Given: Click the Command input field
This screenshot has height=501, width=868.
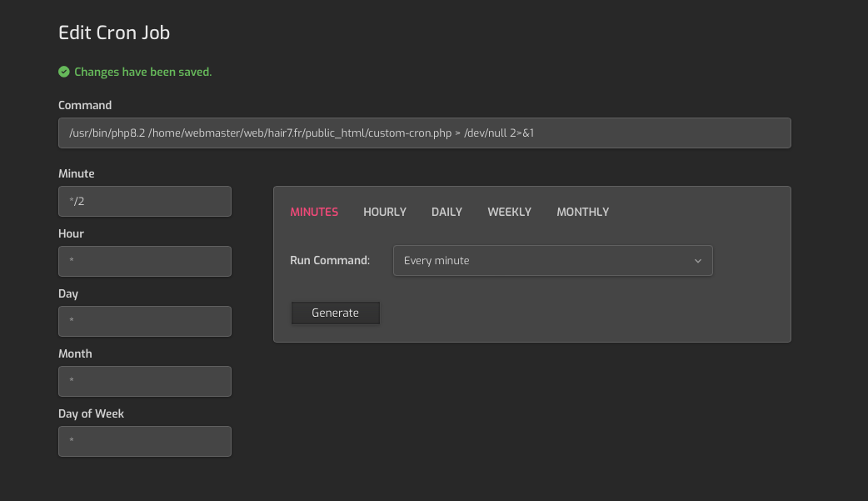Looking at the screenshot, I should (425, 133).
